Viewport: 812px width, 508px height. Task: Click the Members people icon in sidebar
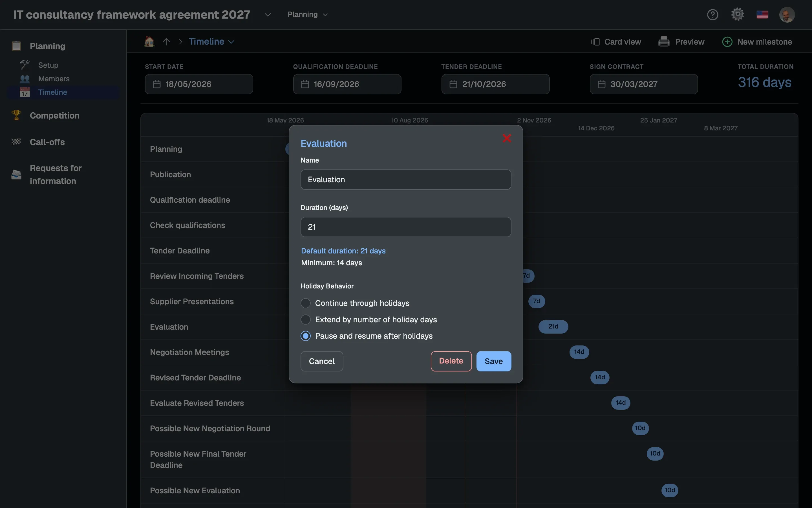click(x=25, y=79)
